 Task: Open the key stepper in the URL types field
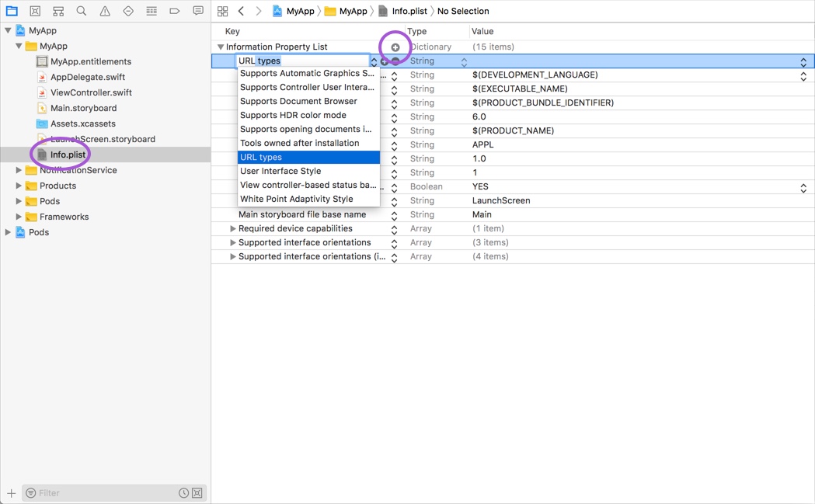coord(374,61)
